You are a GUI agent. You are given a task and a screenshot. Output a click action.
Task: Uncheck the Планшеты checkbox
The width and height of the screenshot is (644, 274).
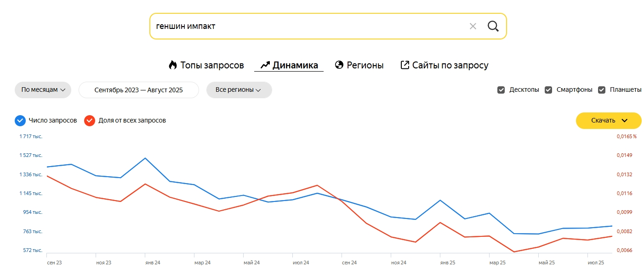[602, 90]
